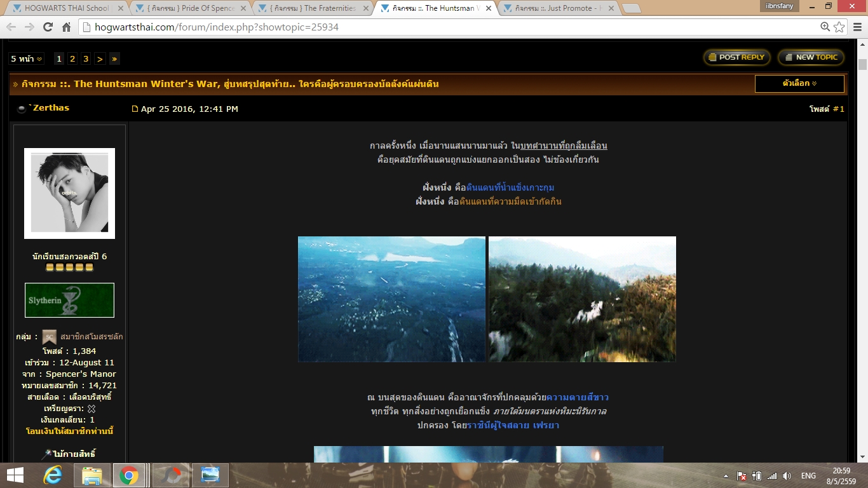The width and height of the screenshot is (868, 488).
Task: Jump to the last page with »
Action: pyautogui.click(x=114, y=58)
